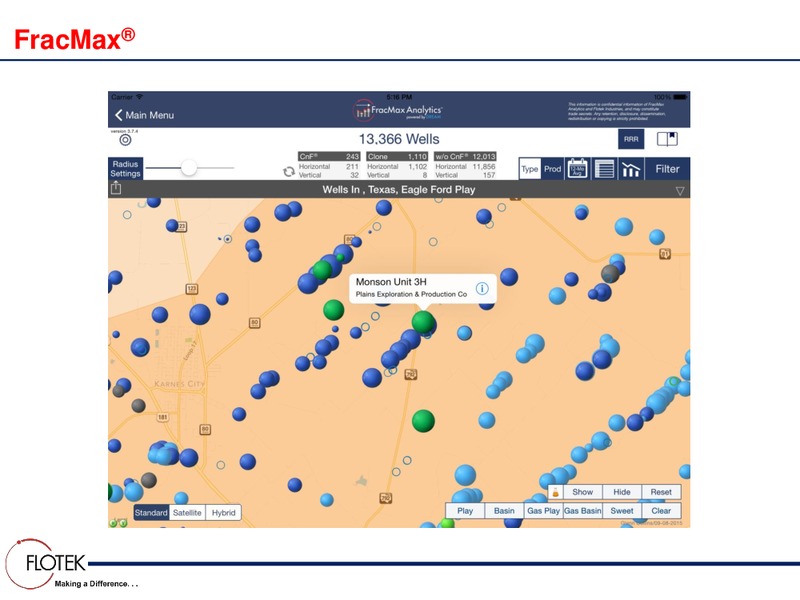Screen dimensions: 800x600
Task: Enable the Basin overlay
Action: [504, 511]
